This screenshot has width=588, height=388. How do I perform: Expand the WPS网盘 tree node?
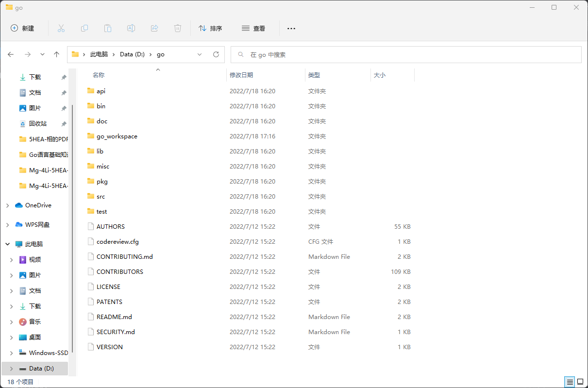(7, 225)
